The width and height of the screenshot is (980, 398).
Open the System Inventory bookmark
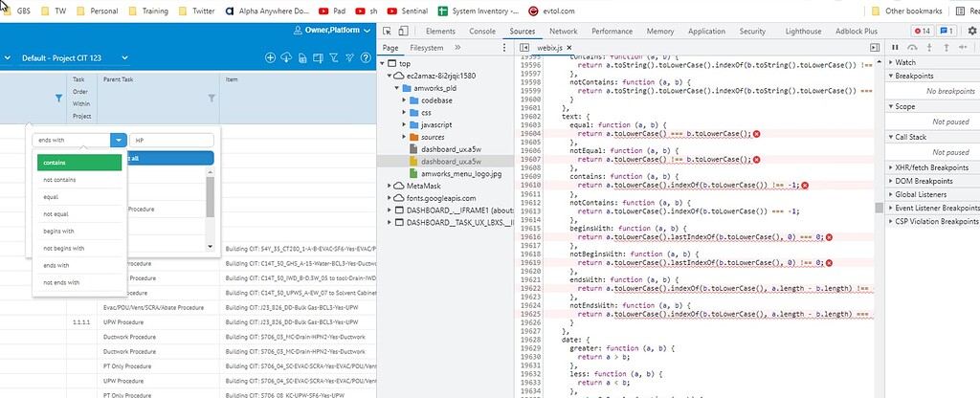[479, 11]
